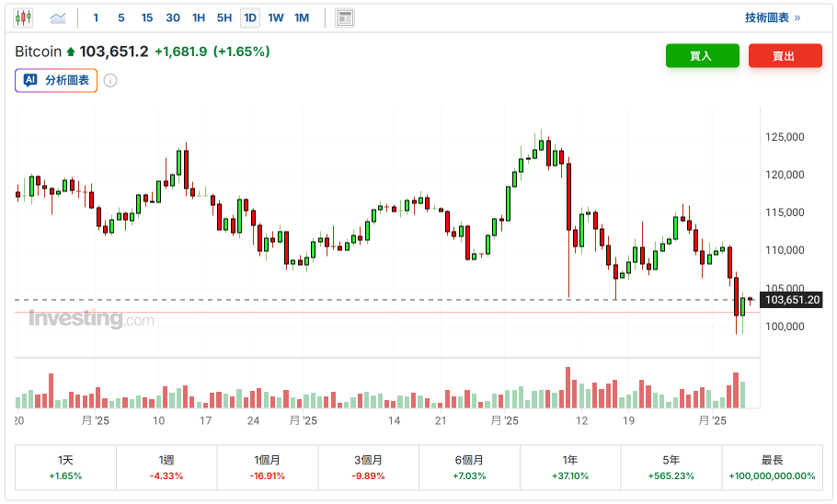Screen dimensions: 837x504
Task: Click the 103,651.20 current price label on axis
Action: click(792, 300)
